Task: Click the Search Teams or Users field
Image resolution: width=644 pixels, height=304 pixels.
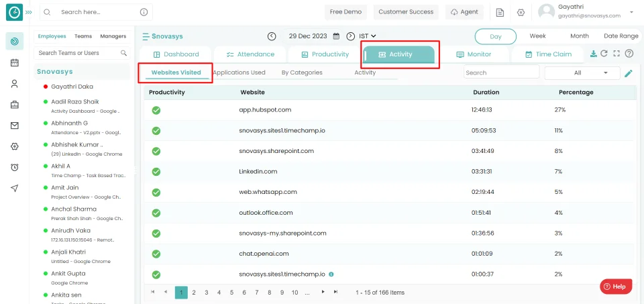Action: pyautogui.click(x=82, y=53)
